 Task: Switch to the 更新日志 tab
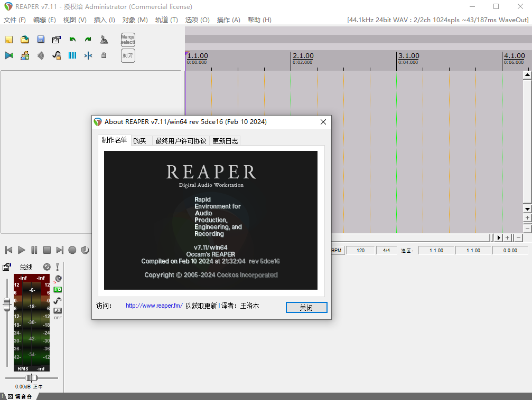(x=225, y=141)
